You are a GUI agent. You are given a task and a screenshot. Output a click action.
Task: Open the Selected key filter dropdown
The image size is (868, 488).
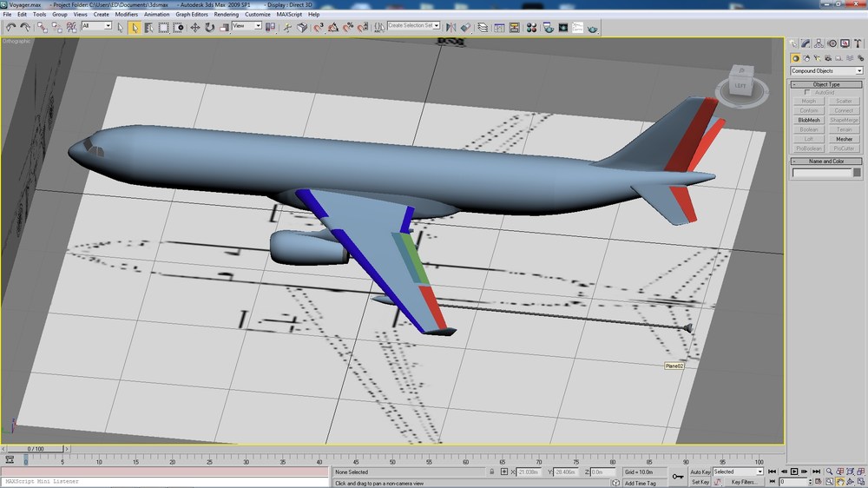pos(738,472)
